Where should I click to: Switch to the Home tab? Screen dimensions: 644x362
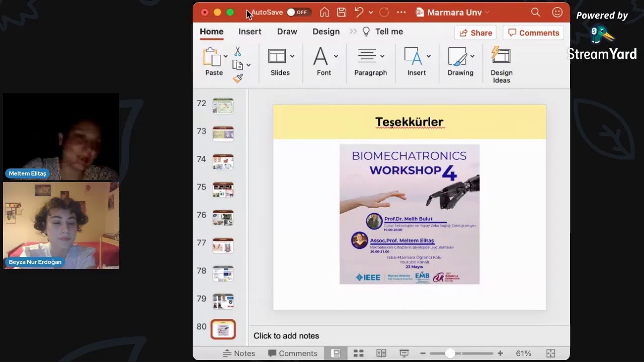pos(211,32)
